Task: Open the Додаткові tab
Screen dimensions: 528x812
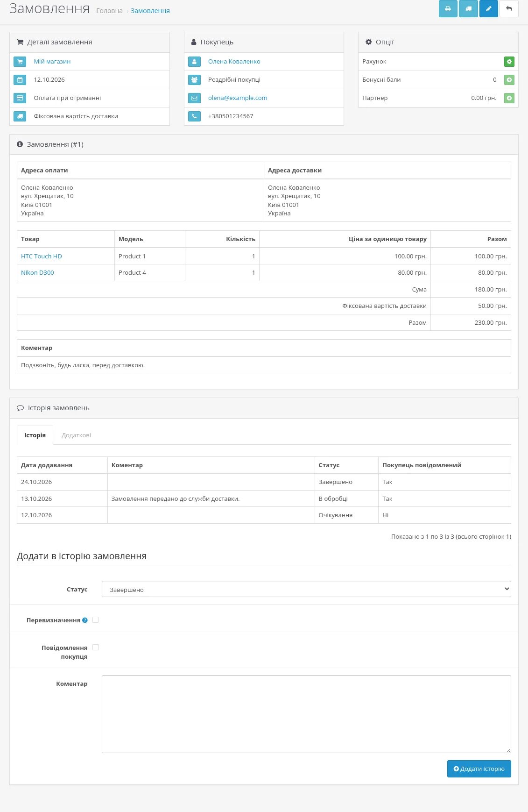Action: click(76, 435)
